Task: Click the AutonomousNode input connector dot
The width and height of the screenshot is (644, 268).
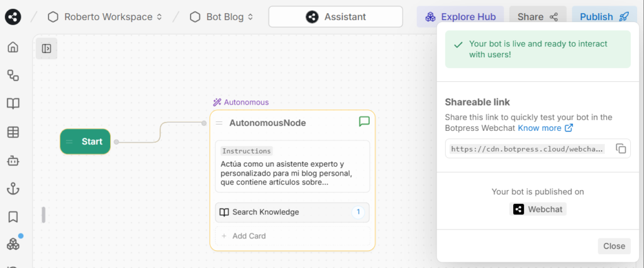Action: [x=204, y=123]
